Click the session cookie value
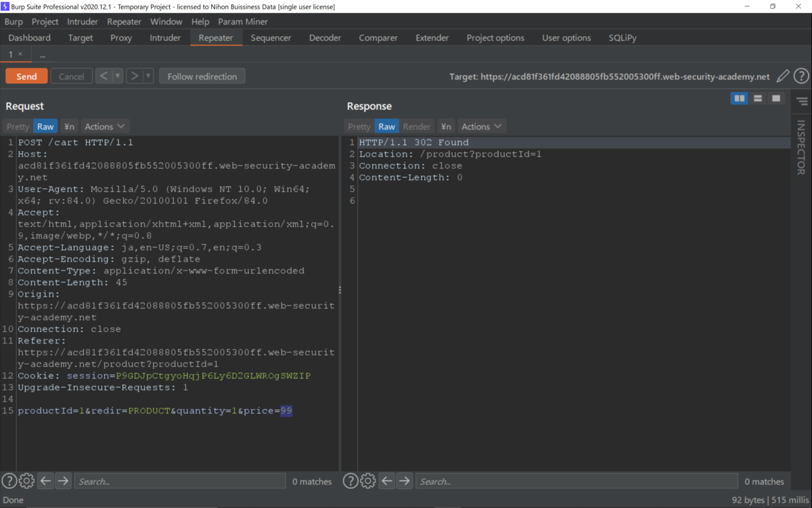The height and width of the screenshot is (508, 812). [214, 376]
